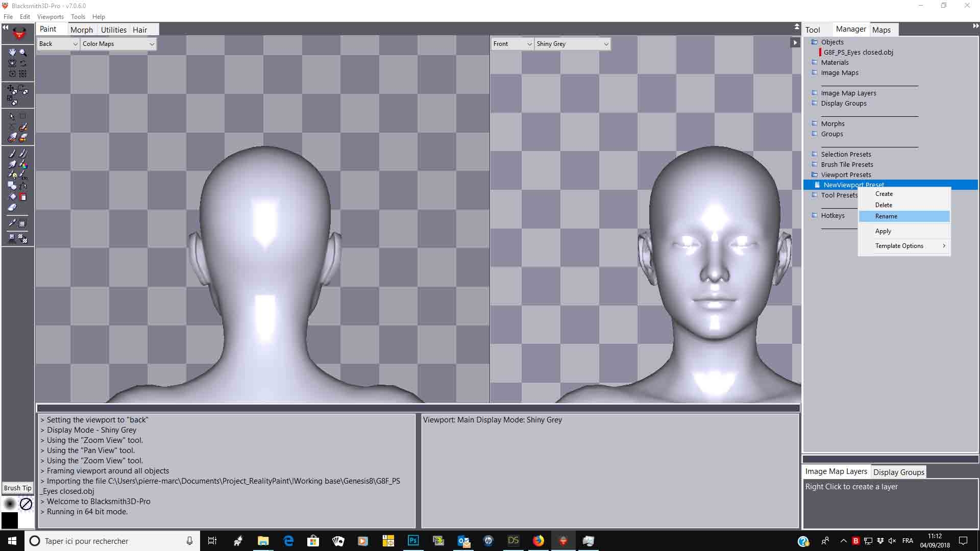
Task: Switch to the Morph tab
Action: coord(82,30)
